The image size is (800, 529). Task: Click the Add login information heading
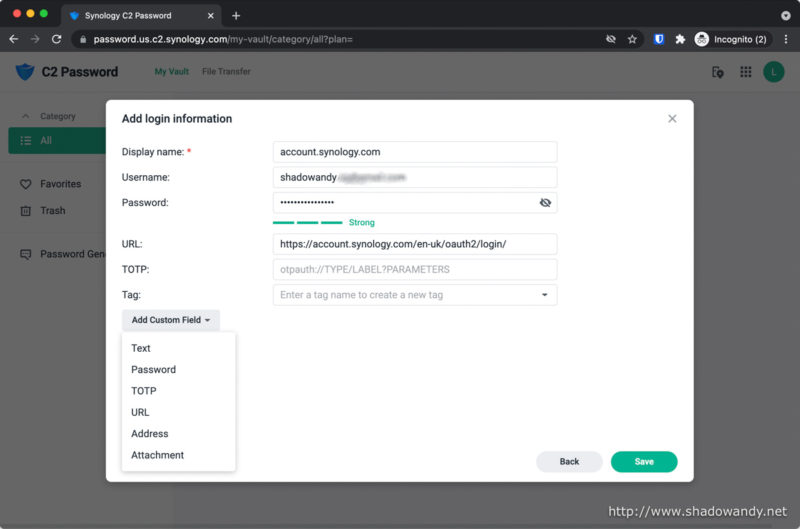[x=177, y=119]
